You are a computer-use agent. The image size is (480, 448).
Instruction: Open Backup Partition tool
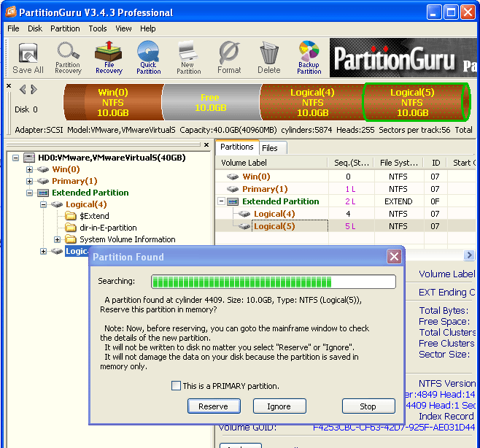pos(309,58)
